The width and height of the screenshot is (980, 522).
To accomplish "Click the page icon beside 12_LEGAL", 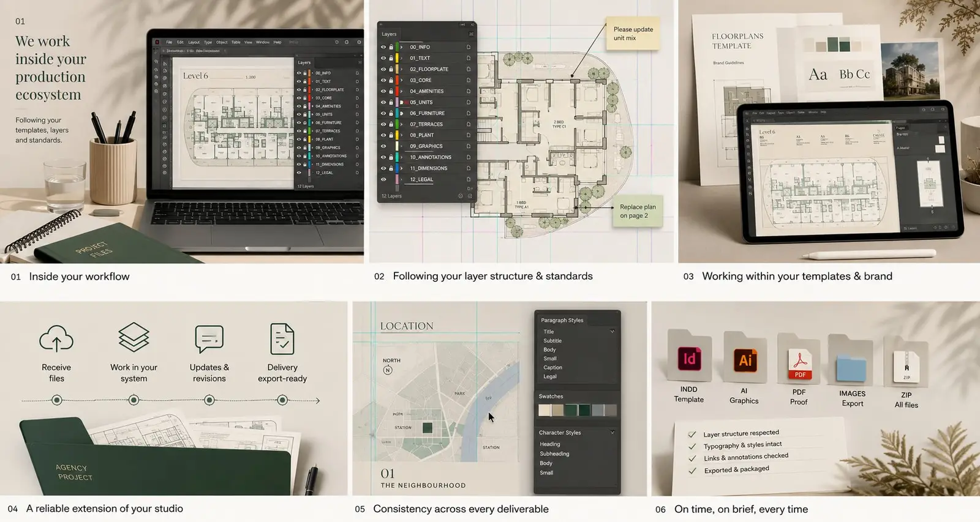I will 469,179.
